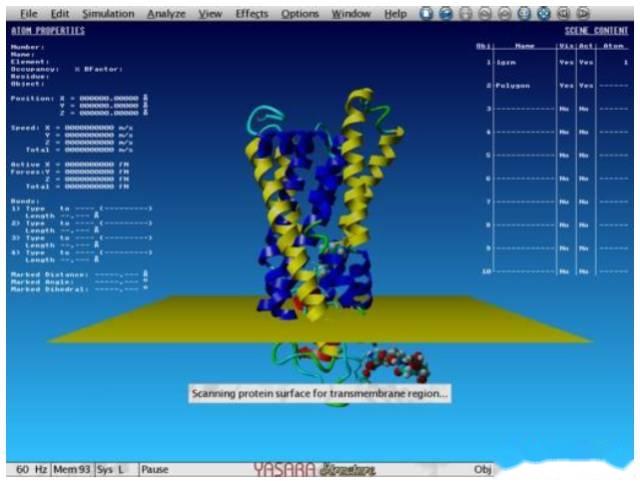Click the fast-forward toolbar icon
640x481 pixels.
click(x=583, y=13)
